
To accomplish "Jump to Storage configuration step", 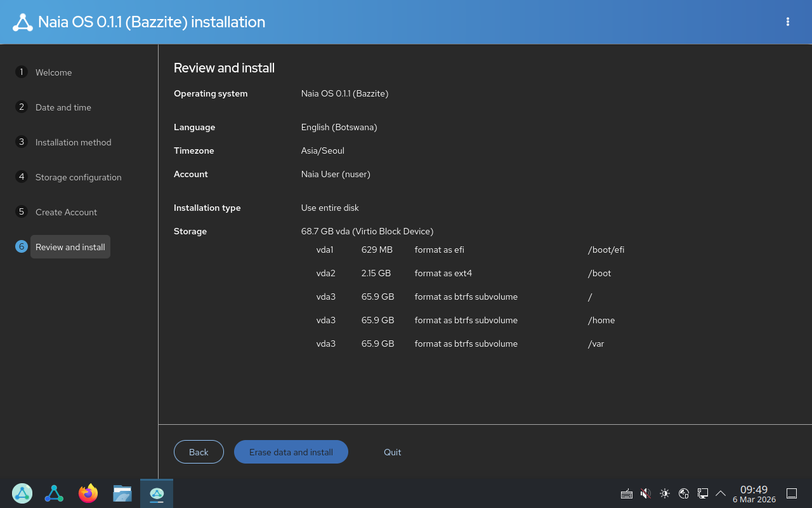I will [78, 177].
